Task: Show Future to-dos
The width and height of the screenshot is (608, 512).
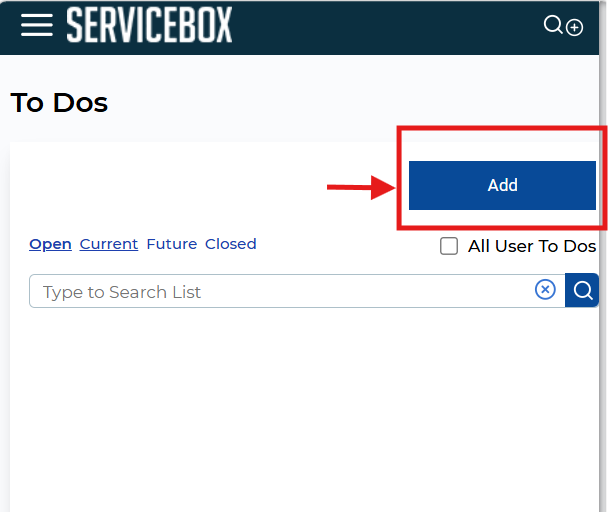Action: pyautogui.click(x=171, y=244)
